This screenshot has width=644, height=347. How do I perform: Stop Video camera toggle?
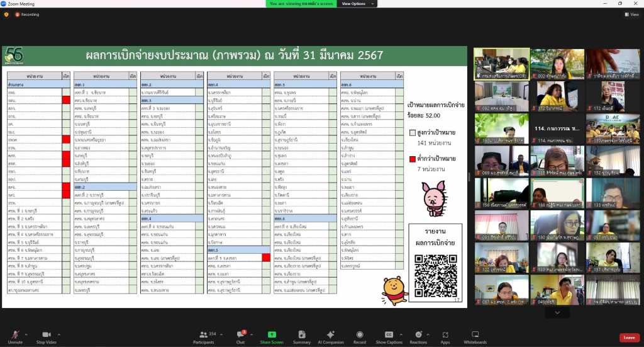[45, 336]
